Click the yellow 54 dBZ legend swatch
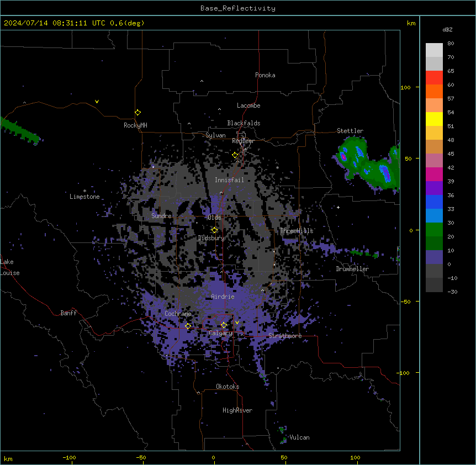476x465 pixels. pos(434,119)
